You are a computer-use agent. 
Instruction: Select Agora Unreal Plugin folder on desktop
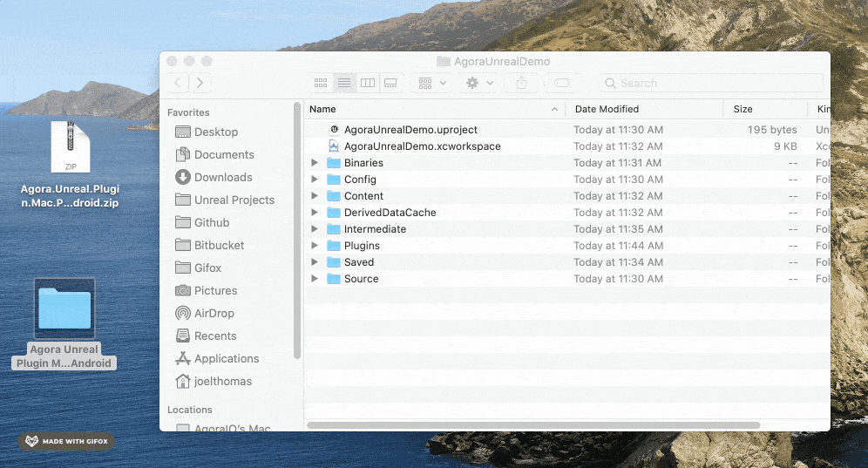point(64,323)
